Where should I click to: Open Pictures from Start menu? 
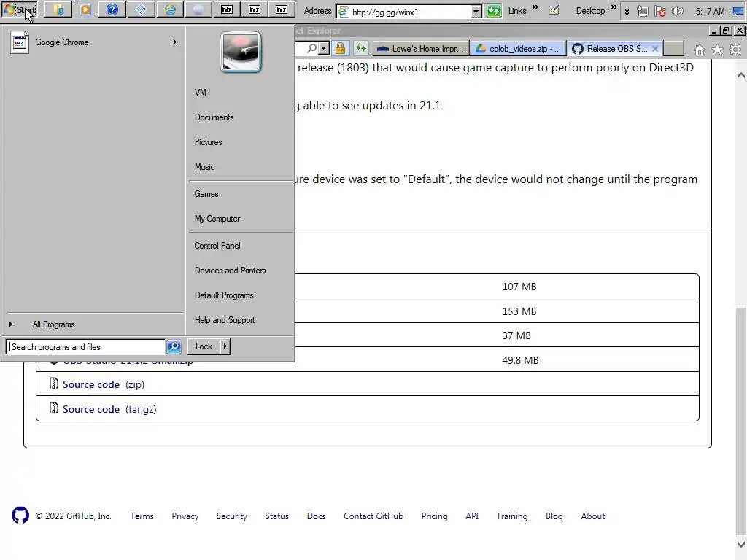click(208, 142)
